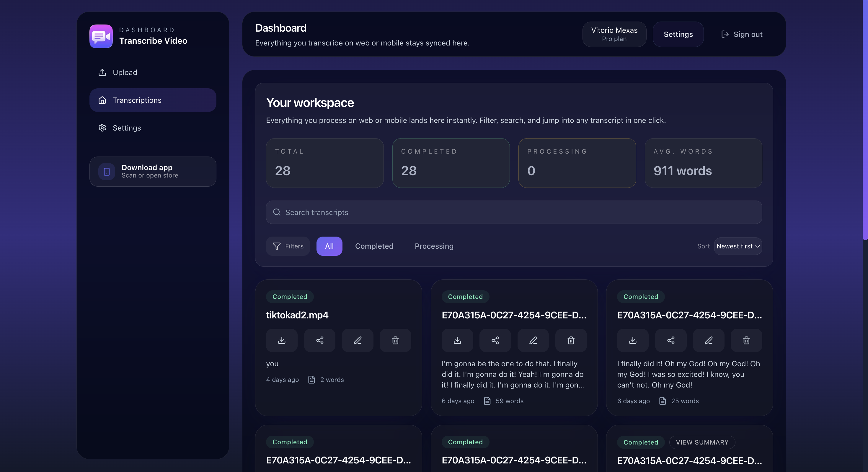Click the "25 words" count

pos(685,401)
